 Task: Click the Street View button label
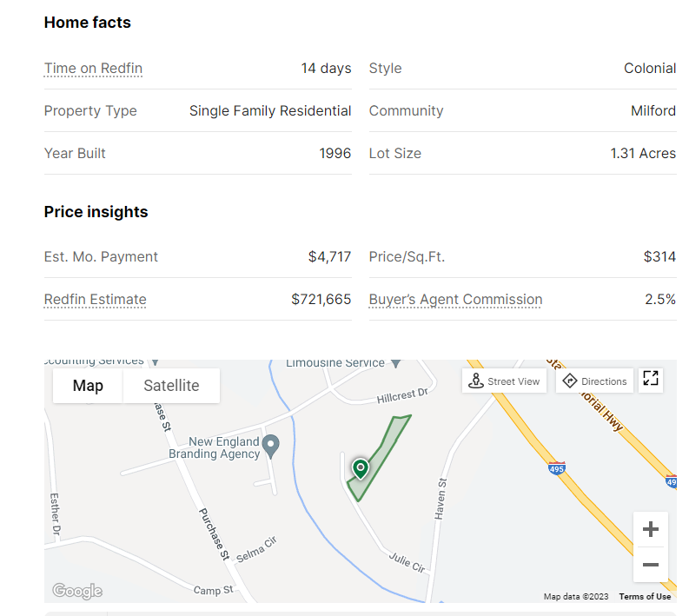pyautogui.click(x=513, y=381)
